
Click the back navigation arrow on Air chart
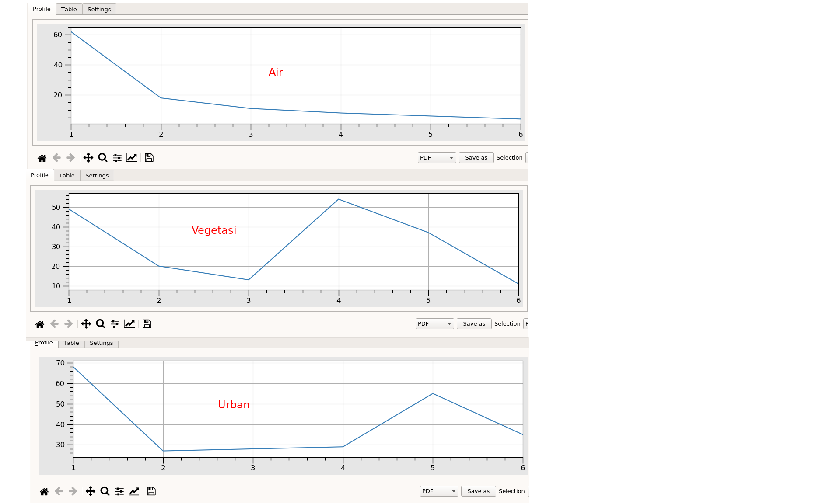click(56, 158)
